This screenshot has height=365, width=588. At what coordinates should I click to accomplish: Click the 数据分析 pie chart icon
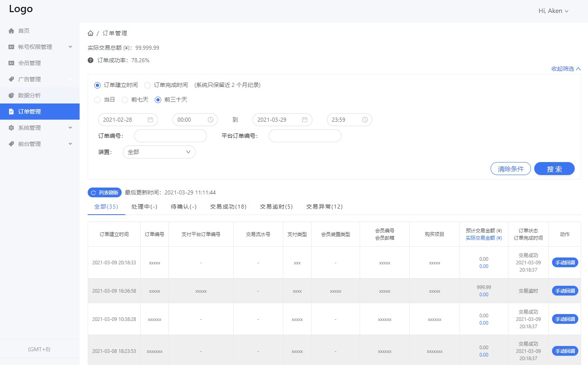(11, 95)
